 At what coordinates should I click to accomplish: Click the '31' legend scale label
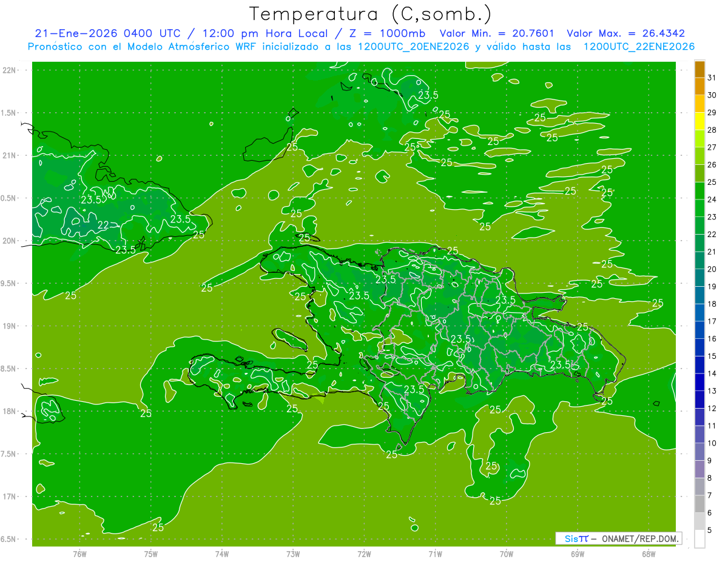712,77
